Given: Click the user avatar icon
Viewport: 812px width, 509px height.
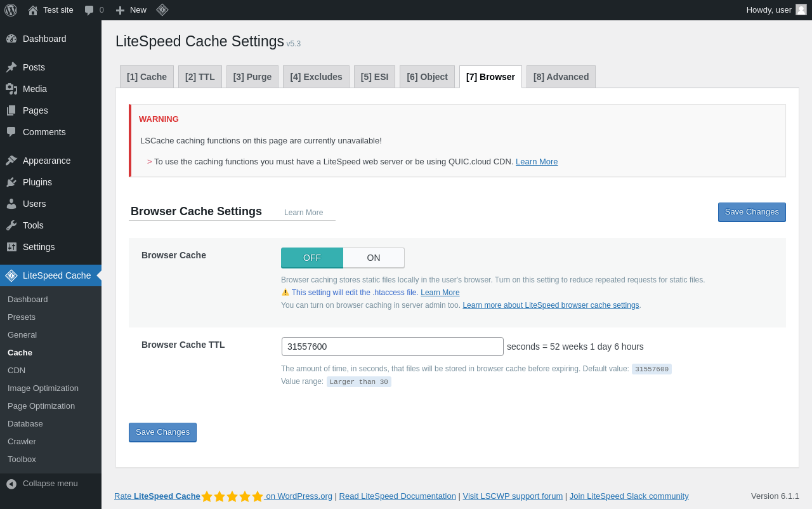Looking at the screenshot, I should pyautogui.click(x=801, y=10).
